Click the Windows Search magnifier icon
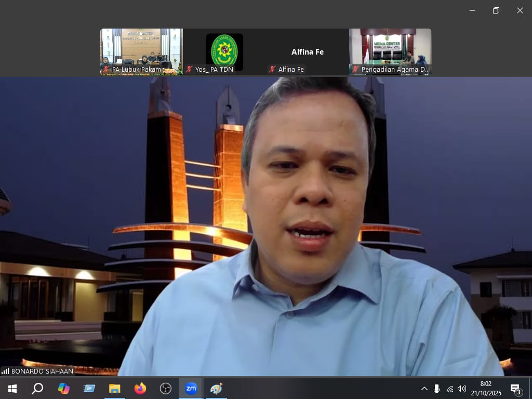The height and width of the screenshot is (399, 532). coord(37,389)
